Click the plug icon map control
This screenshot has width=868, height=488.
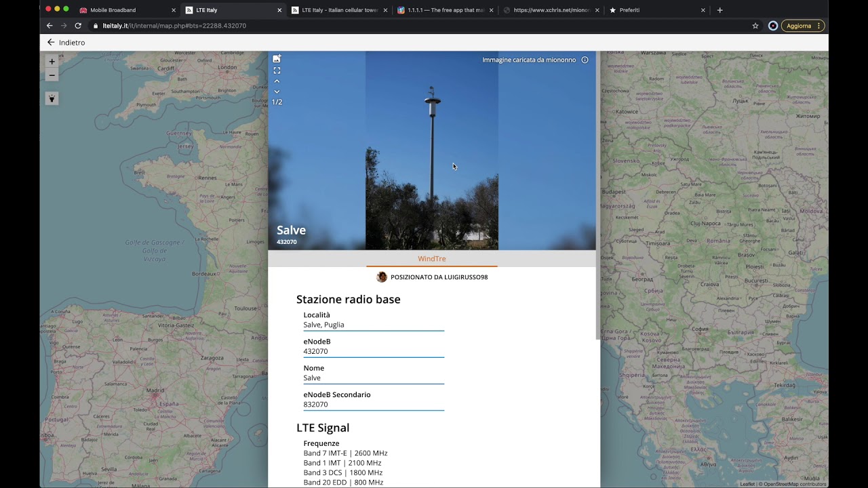pos(52,98)
